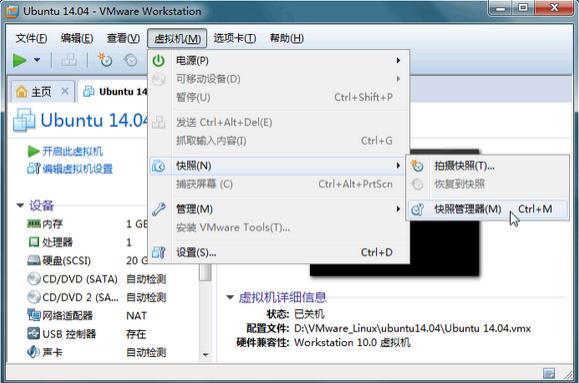
Task: Choose 拍摄快照(T)... in the submenu
Action: tap(487, 166)
